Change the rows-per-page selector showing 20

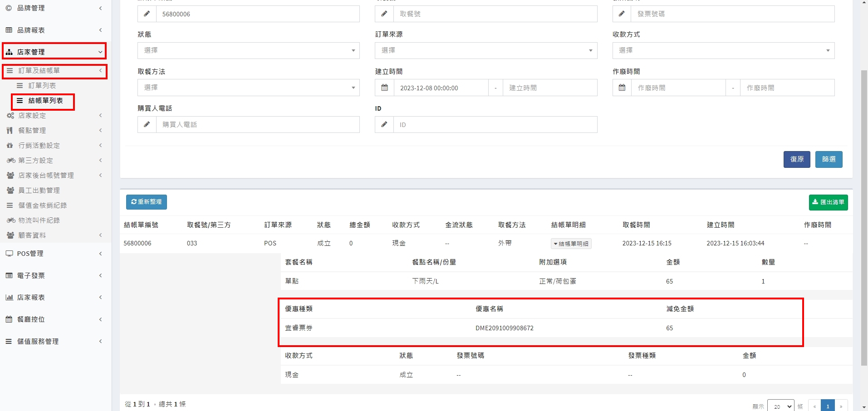(x=780, y=406)
